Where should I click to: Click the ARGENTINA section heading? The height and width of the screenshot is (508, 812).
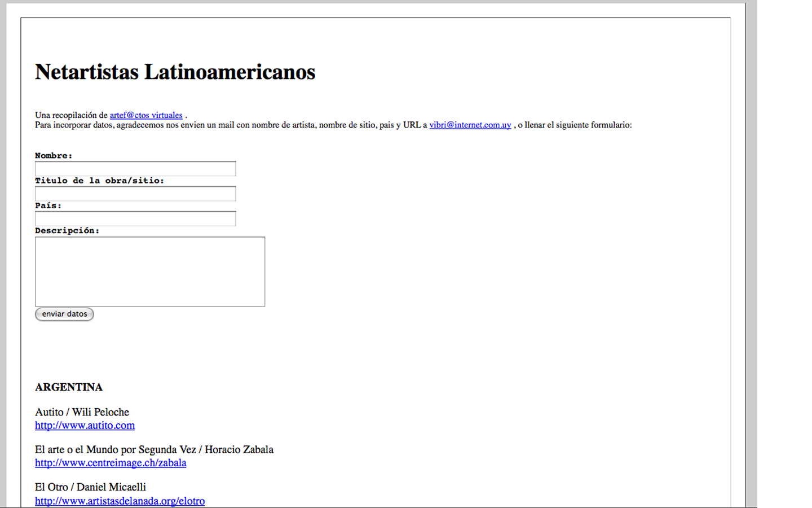tap(69, 387)
